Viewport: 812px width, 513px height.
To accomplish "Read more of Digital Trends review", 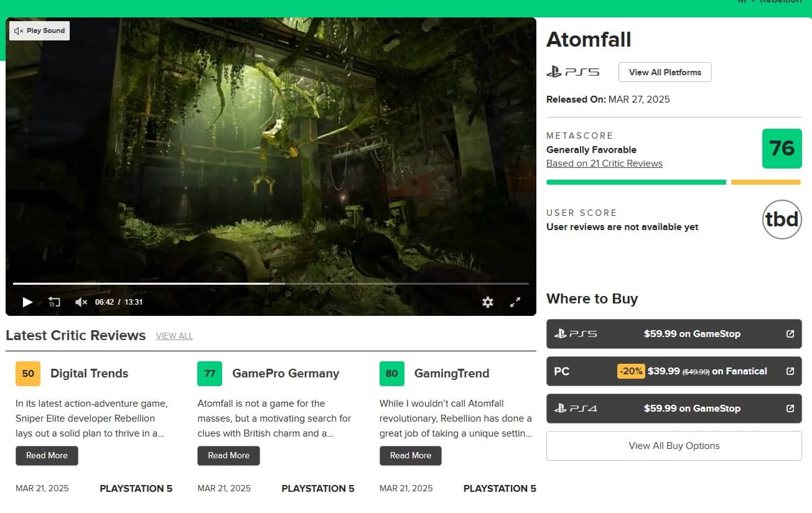I will [x=47, y=455].
